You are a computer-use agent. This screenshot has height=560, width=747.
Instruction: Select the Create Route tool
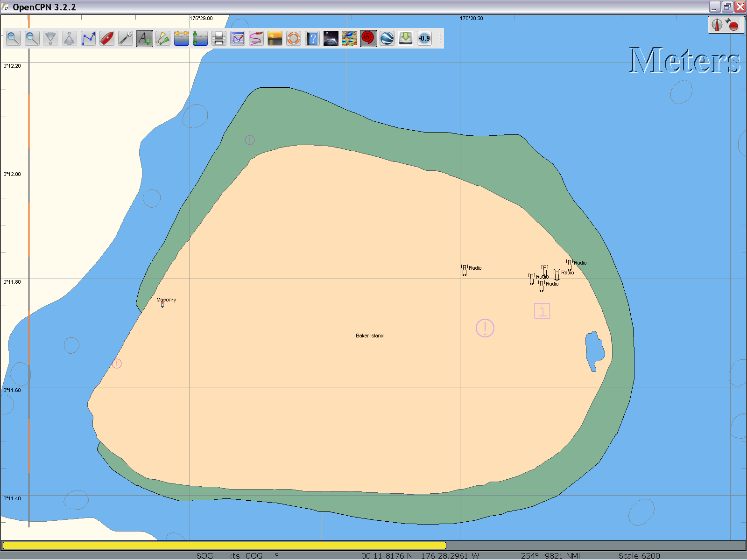click(x=88, y=38)
